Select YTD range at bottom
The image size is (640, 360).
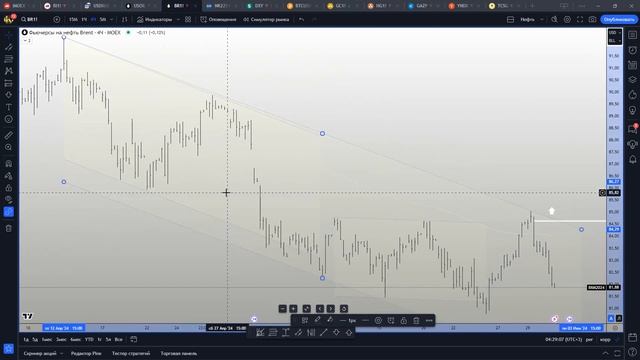click(89, 339)
